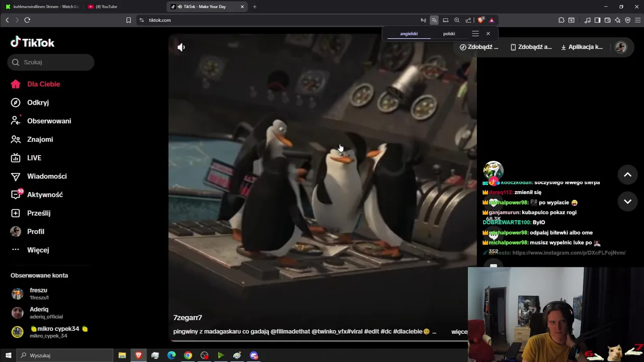Click Aplikacja k... download button
The height and width of the screenshot is (362, 644).
click(x=582, y=47)
